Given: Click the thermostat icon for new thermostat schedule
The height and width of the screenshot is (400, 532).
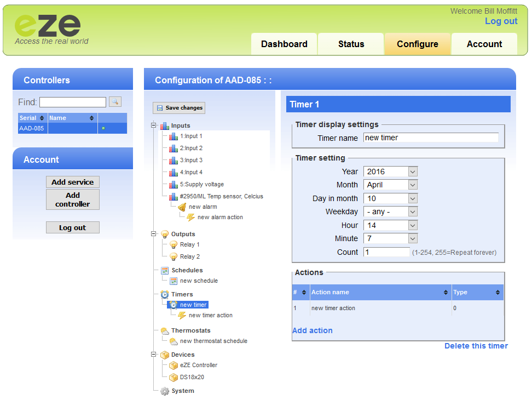Looking at the screenshot, I should [x=174, y=341].
